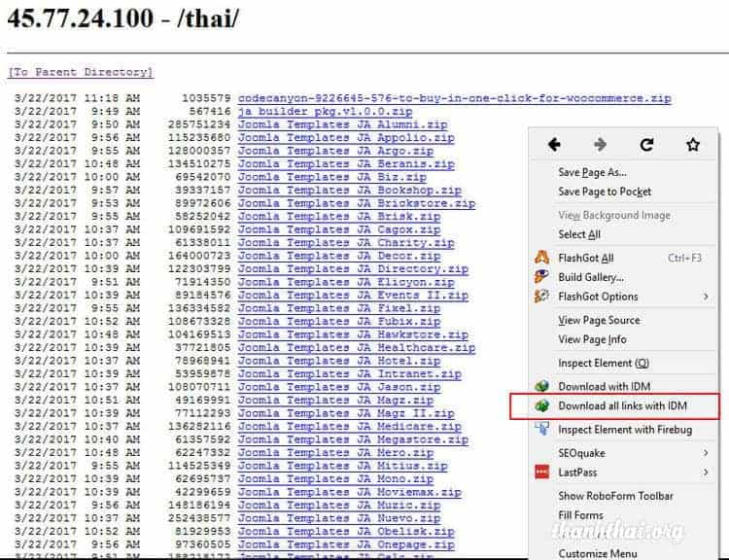Screen dimensions: 729x560
Task: Click the Bookmark star icon
Action: (x=692, y=145)
